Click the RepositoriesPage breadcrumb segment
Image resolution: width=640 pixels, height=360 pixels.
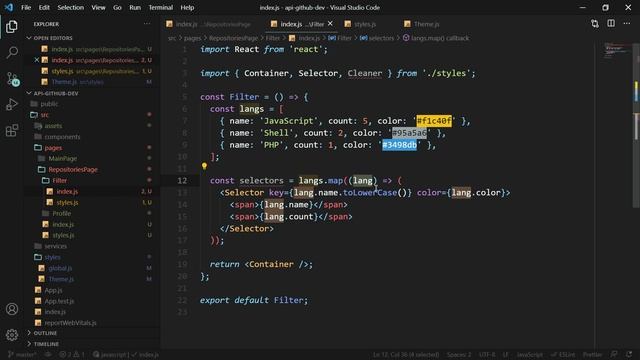(233, 38)
